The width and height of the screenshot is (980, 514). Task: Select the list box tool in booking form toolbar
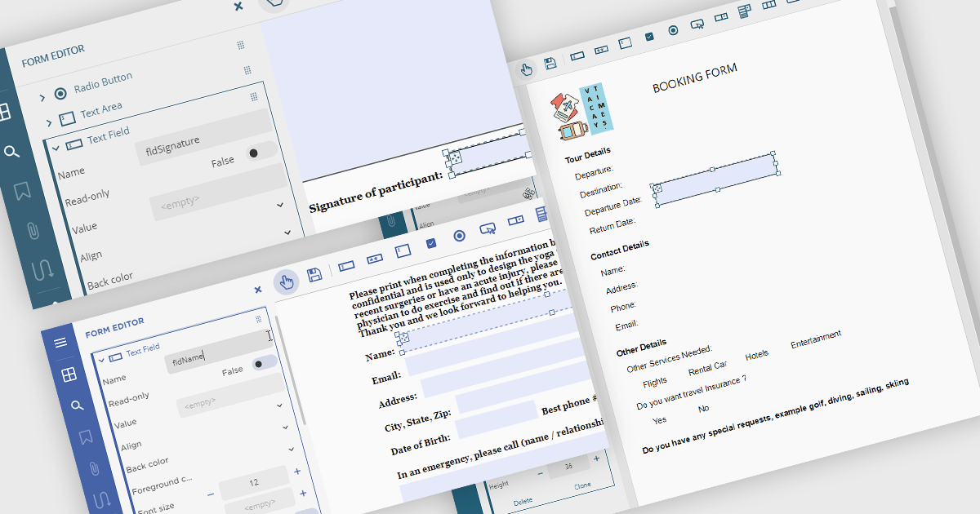click(x=744, y=11)
